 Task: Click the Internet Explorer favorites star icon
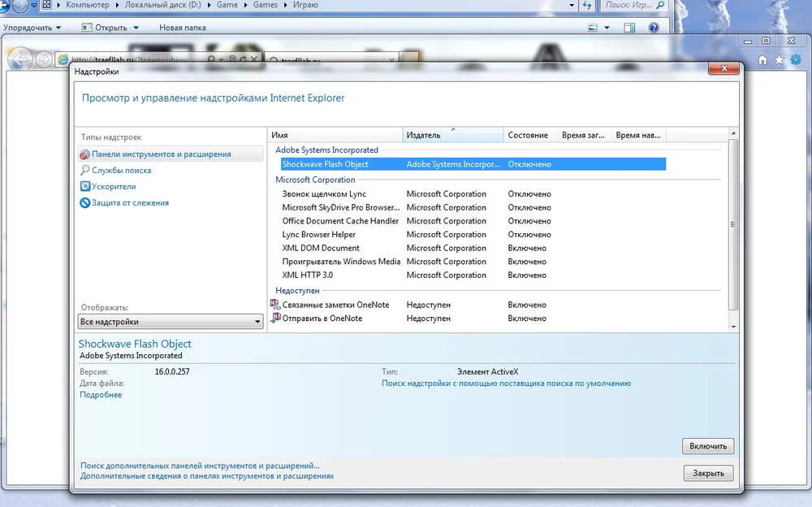779,60
